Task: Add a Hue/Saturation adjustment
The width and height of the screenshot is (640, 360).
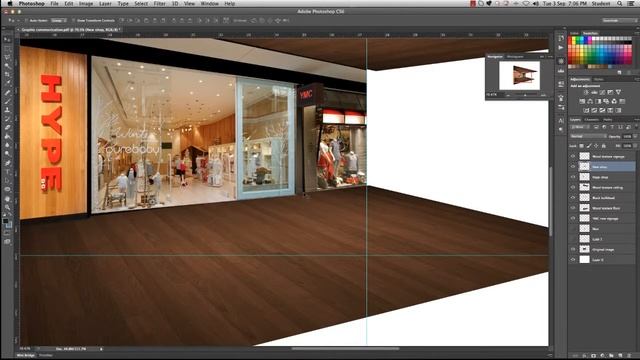Action: [582, 101]
